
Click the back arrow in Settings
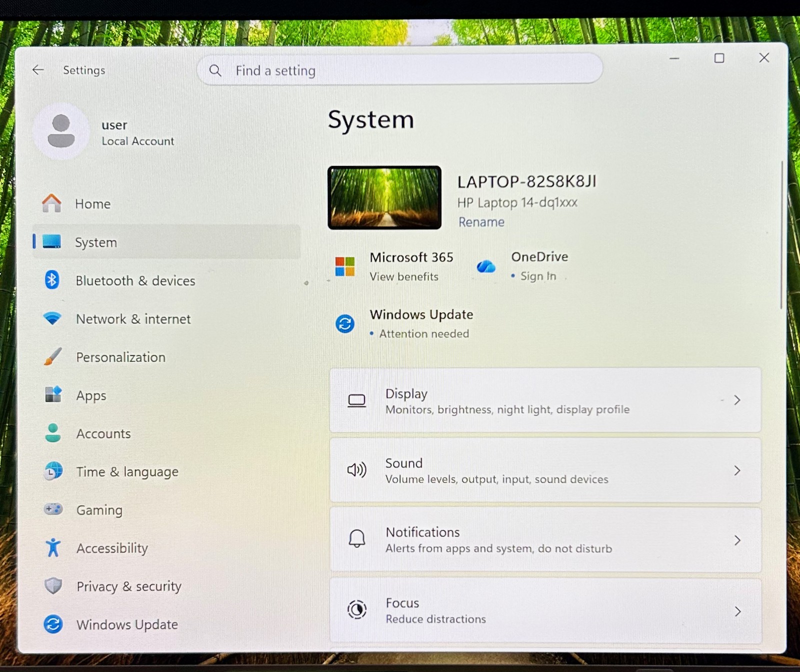tap(38, 70)
